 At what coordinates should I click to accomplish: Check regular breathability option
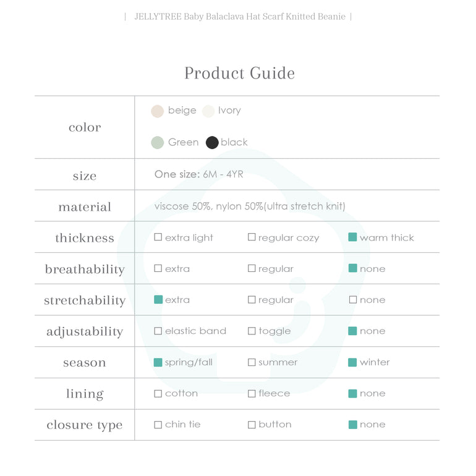click(x=252, y=269)
